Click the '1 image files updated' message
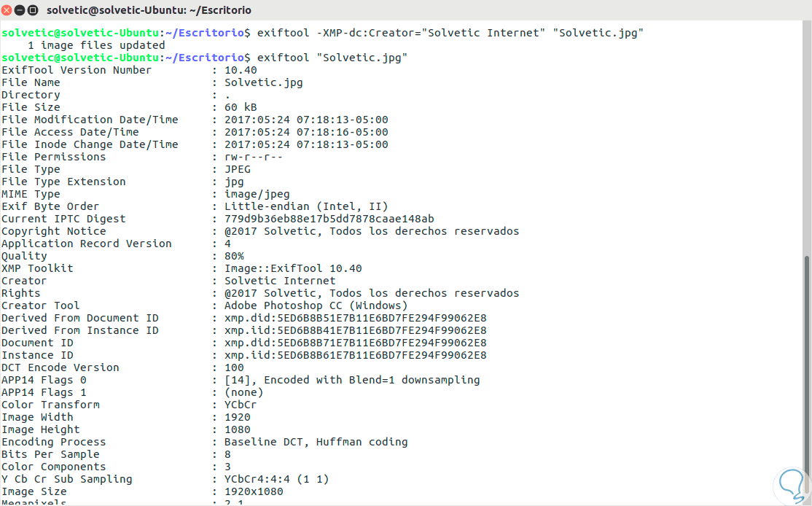Viewport: 812px width, 506px height. 96,45
